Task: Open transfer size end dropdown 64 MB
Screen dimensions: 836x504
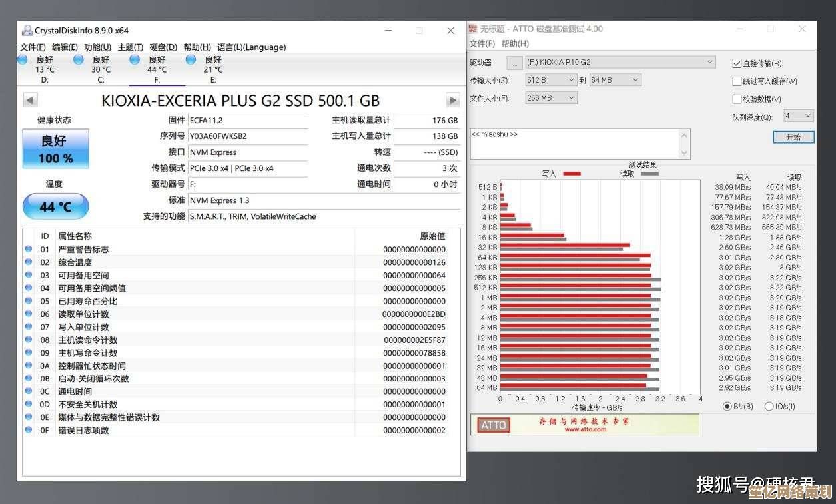Action: click(615, 80)
